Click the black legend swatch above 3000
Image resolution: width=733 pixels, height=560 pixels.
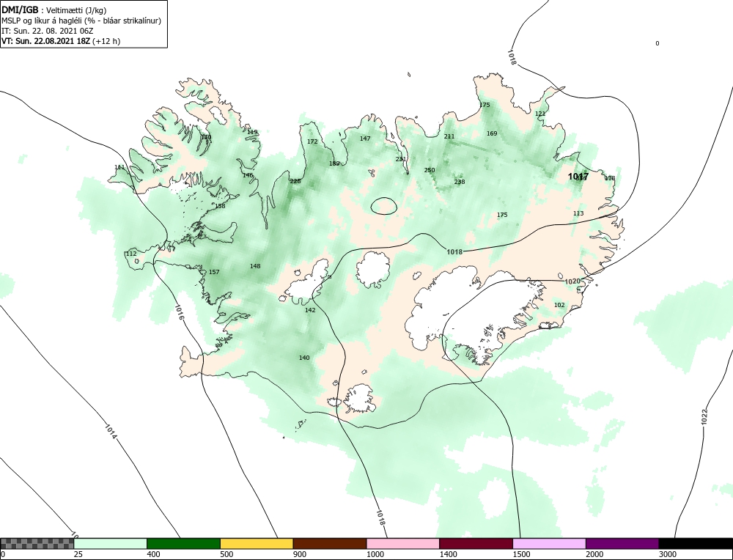(x=696, y=544)
